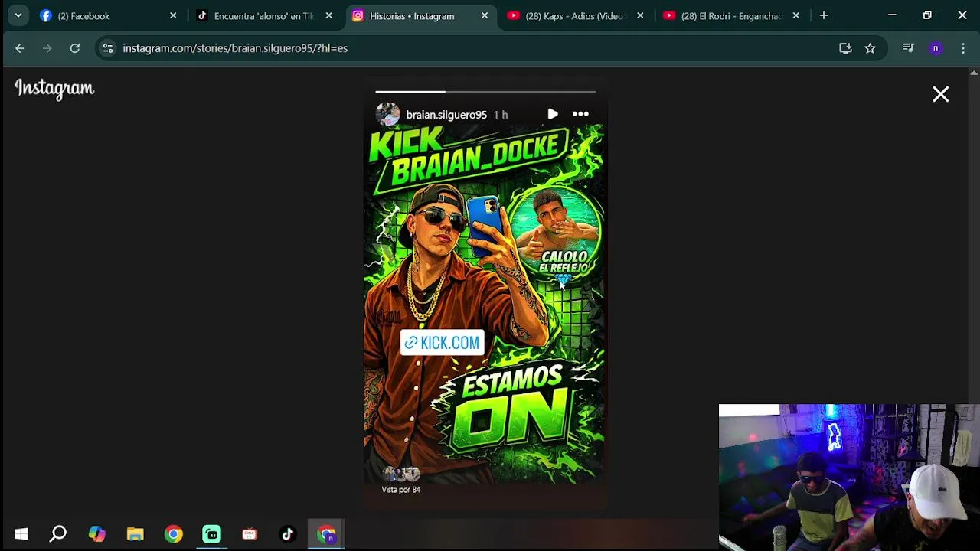Select the active Chrome window on taskbar
Image resolution: width=980 pixels, height=551 pixels.
coord(327,534)
